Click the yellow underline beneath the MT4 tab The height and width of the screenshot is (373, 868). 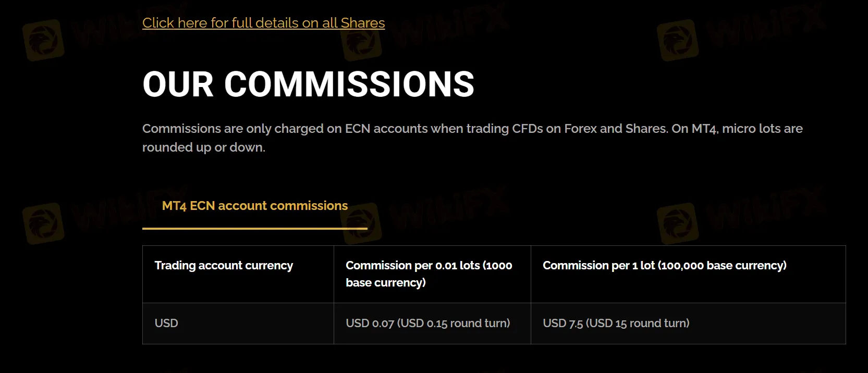tap(254, 228)
